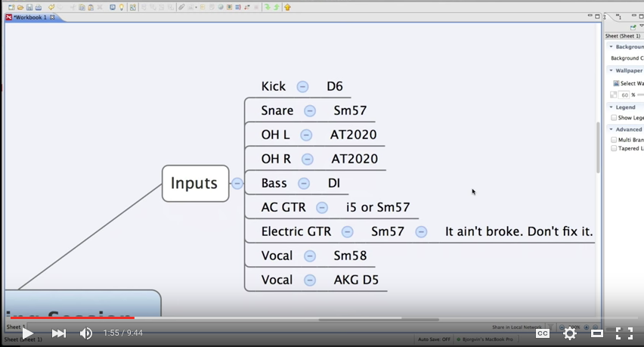Switch to theater mode view
The width and height of the screenshot is (644, 347).
click(x=597, y=333)
